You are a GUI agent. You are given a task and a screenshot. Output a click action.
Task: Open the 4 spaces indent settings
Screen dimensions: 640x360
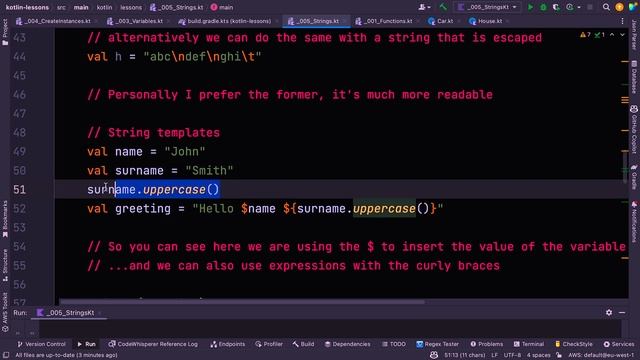pos(539,355)
